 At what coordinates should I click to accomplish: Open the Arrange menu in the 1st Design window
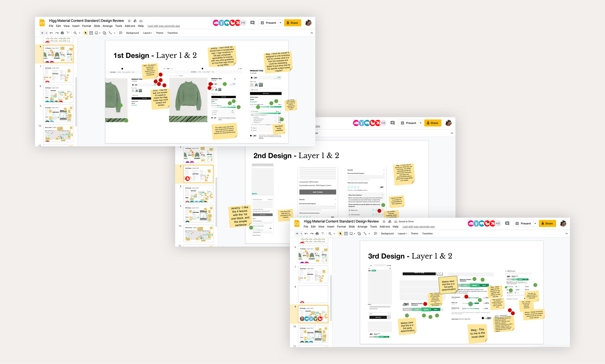(x=107, y=26)
